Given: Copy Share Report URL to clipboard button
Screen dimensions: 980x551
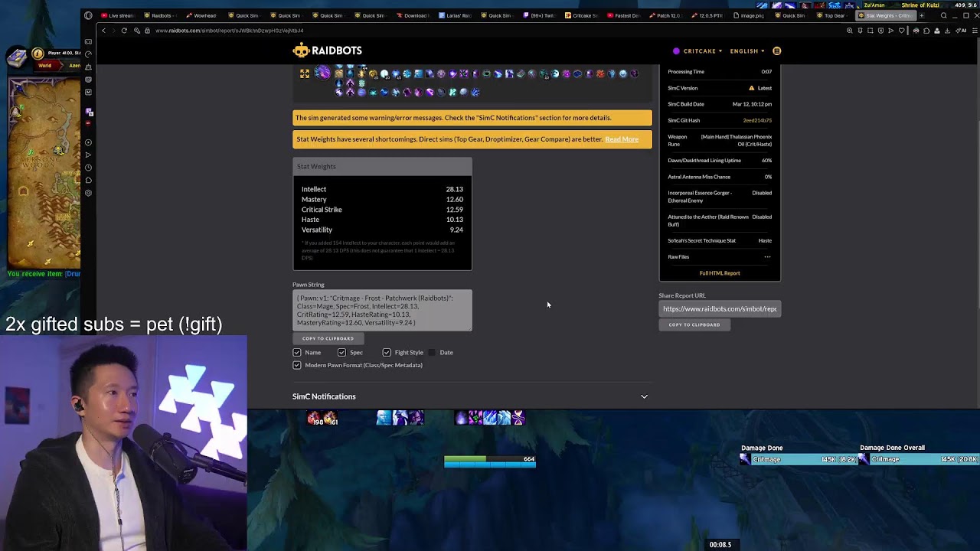Looking at the screenshot, I should [x=694, y=324].
